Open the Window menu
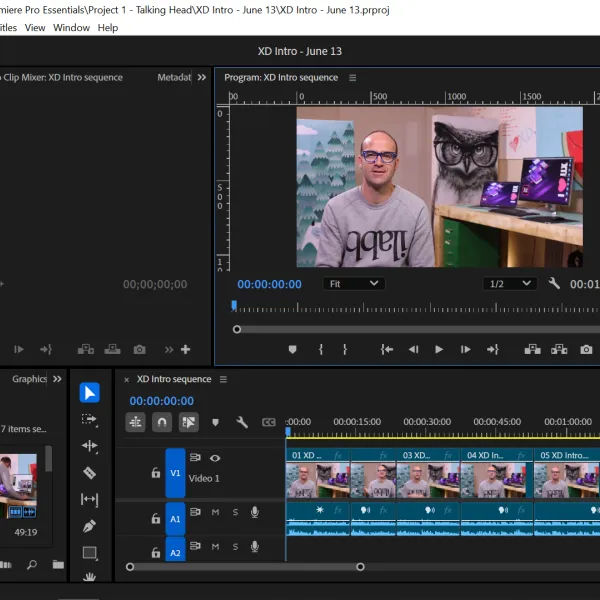 pyautogui.click(x=71, y=28)
